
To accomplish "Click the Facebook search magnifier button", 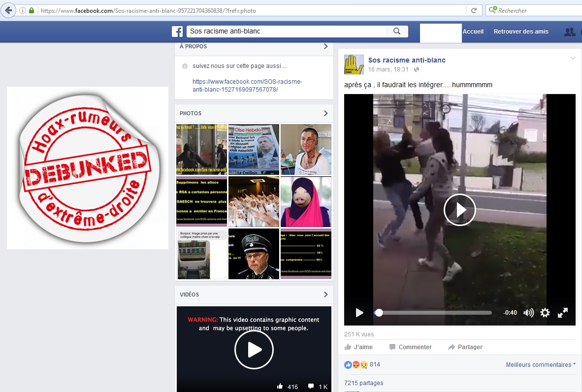I will 397,31.
